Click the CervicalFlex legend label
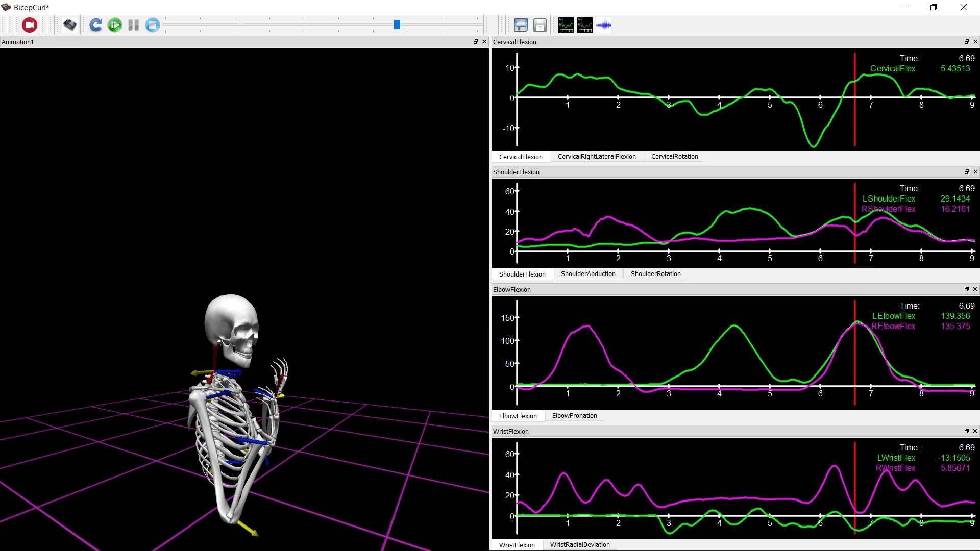This screenshot has width=980, height=551. pos(892,68)
